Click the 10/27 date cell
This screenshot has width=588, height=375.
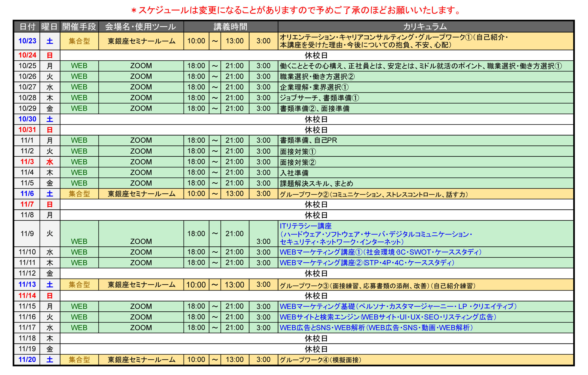tap(27, 87)
